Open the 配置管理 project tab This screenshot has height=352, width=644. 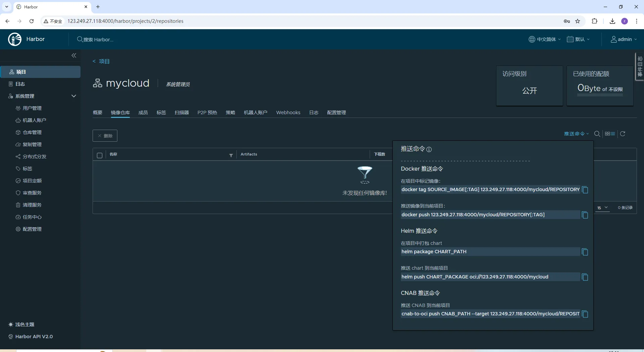pos(336,113)
